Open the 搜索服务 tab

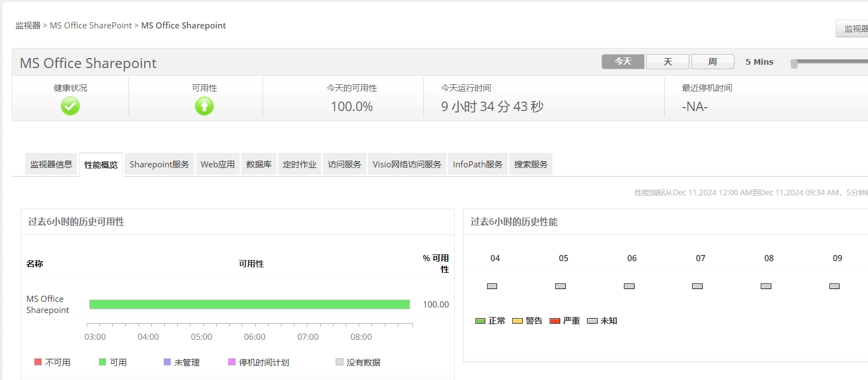[531, 165]
